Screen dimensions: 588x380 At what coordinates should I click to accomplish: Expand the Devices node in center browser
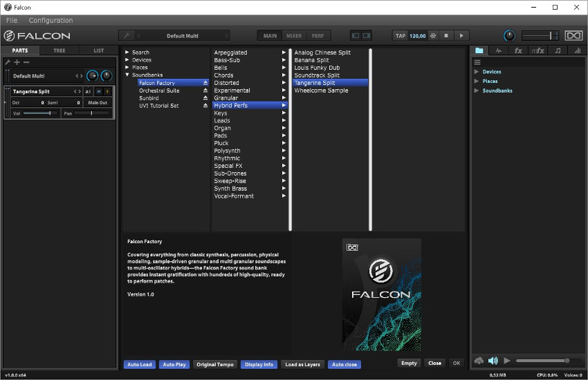[127, 60]
